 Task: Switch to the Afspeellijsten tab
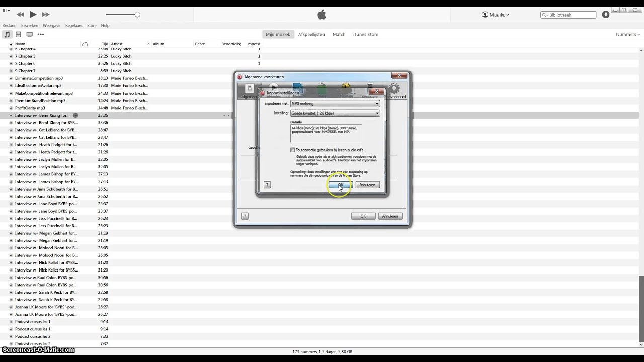click(311, 34)
